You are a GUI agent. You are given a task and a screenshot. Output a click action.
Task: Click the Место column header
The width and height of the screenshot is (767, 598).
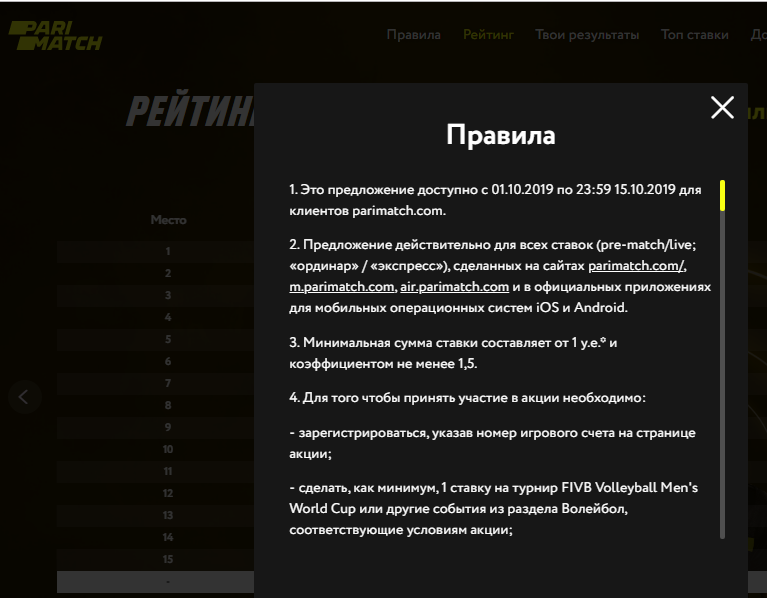(x=168, y=220)
